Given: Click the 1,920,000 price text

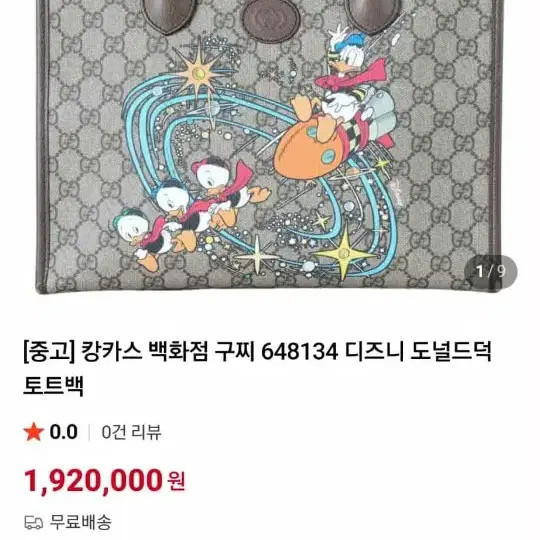Looking at the screenshot, I should [93, 480].
